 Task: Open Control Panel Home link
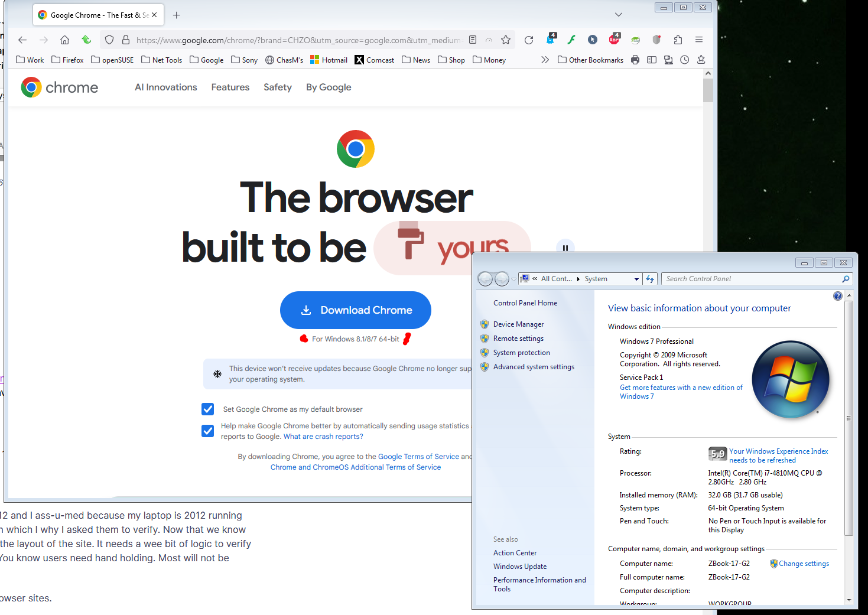(x=525, y=303)
